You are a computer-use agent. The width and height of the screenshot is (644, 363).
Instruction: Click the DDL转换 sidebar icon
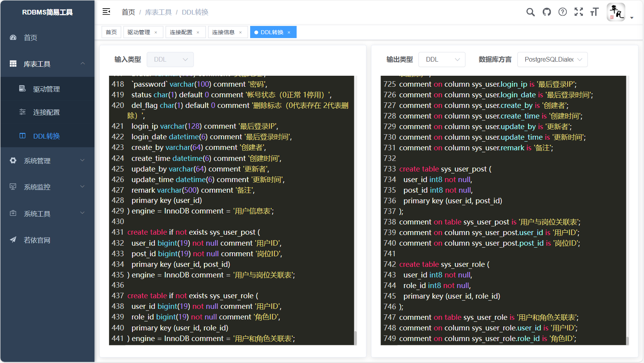(x=23, y=136)
